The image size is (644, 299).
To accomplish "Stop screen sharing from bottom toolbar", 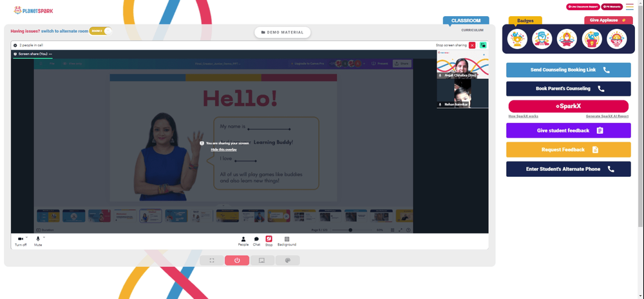I will (x=269, y=241).
